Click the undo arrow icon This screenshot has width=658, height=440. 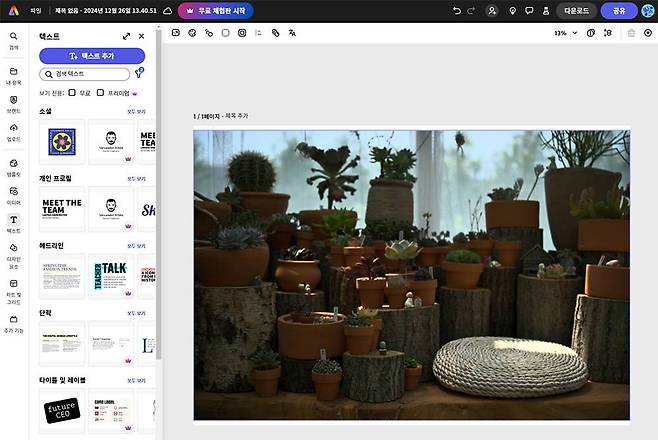(x=458, y=10)
